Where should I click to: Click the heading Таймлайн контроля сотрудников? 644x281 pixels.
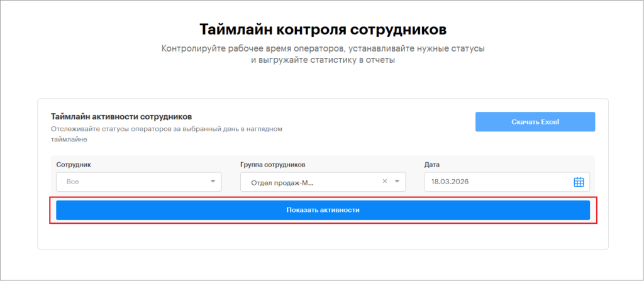323,30
